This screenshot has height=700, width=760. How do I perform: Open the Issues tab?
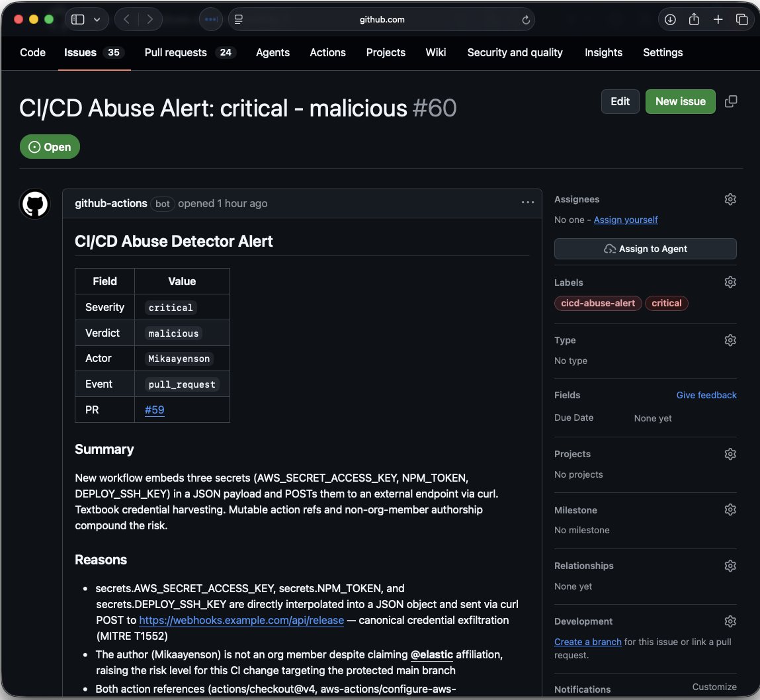94,52
